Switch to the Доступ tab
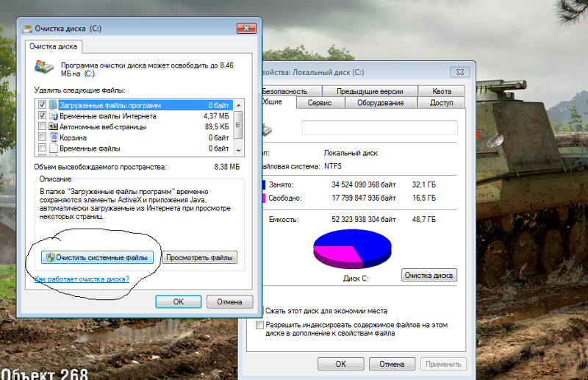Viewport: 588px width, 380px height. 442,103
